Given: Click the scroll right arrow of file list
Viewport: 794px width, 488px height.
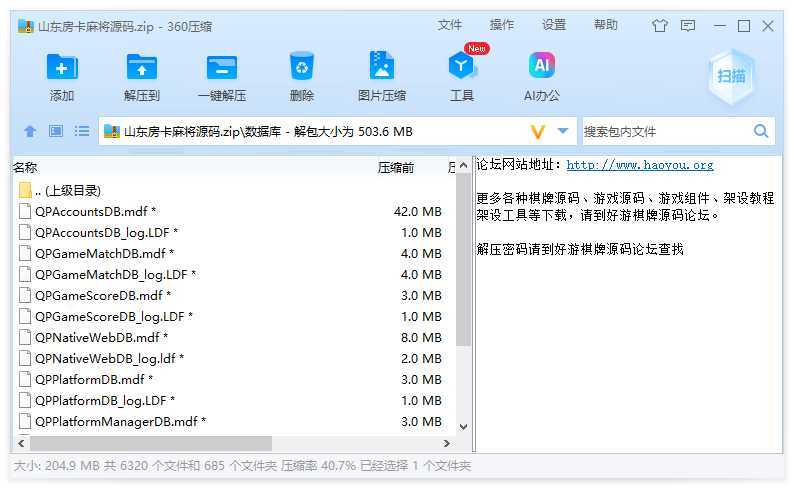Looking at the screenshot, I should point(447,443).
